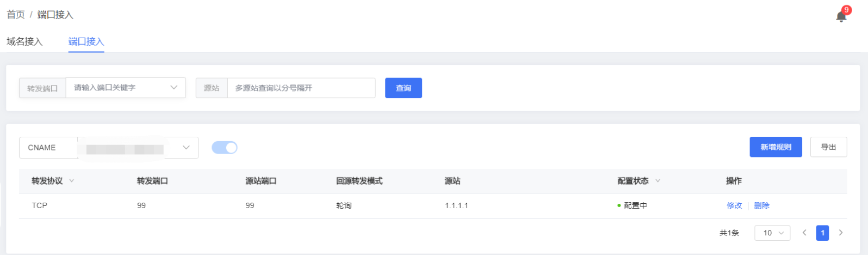
Task: Select page 1 in pagination
Action: coord(822,233)
